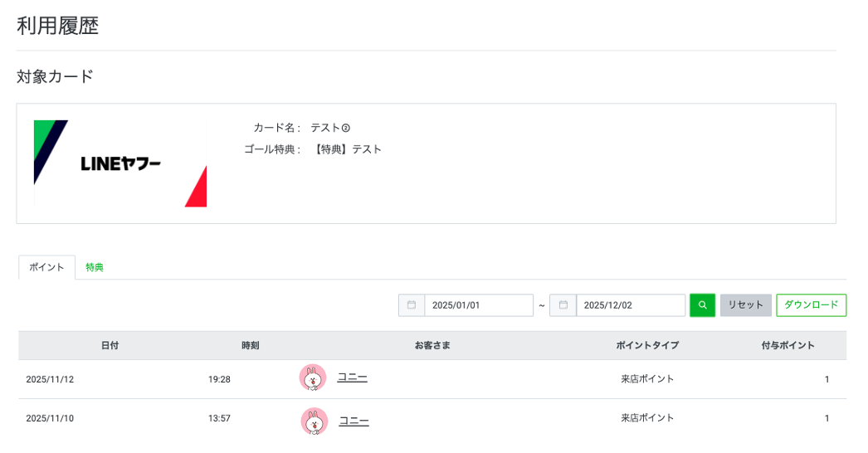Click the ポイントタイプ column header
868x453 pixels.
point(647,345)
